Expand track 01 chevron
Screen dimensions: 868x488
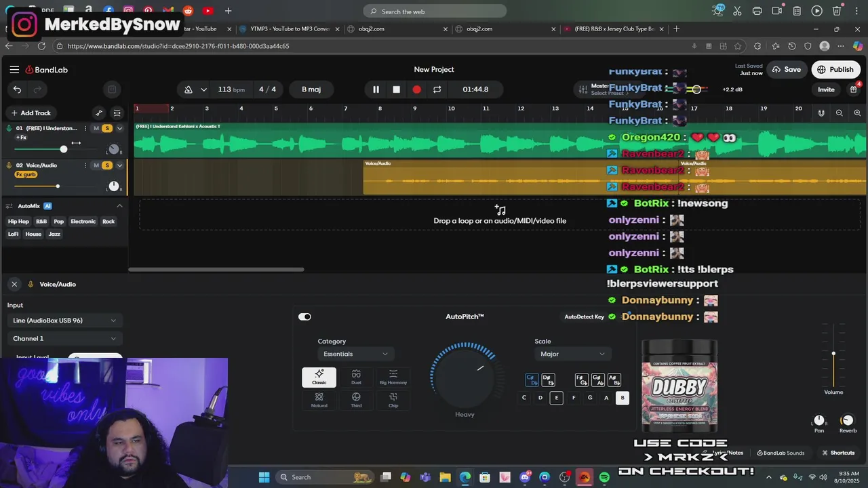pyautogui.click(x=120, y=128)
